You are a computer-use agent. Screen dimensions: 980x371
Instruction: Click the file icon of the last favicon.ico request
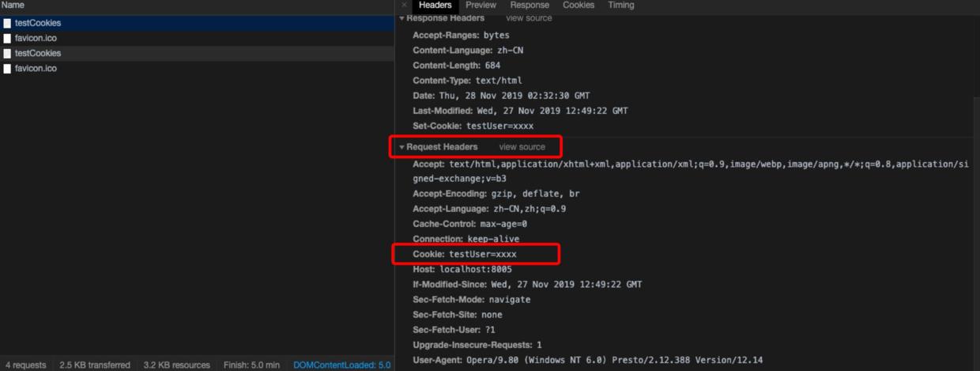click(x=7, y=69)
